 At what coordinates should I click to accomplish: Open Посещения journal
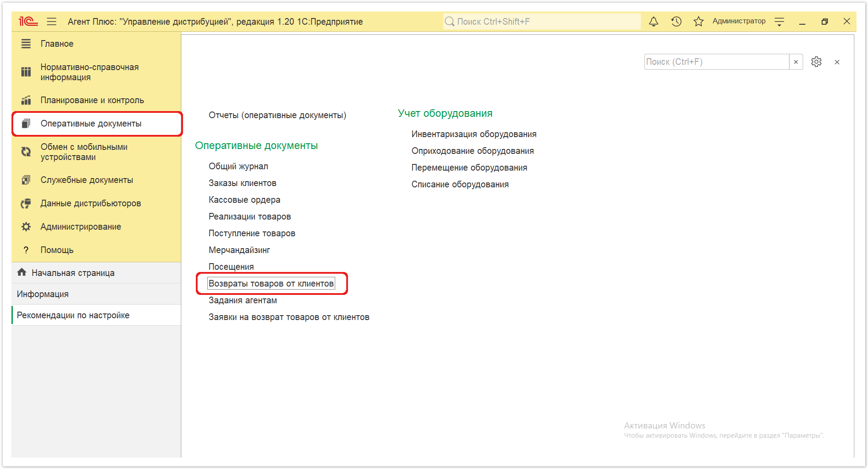tap(231, 267)
